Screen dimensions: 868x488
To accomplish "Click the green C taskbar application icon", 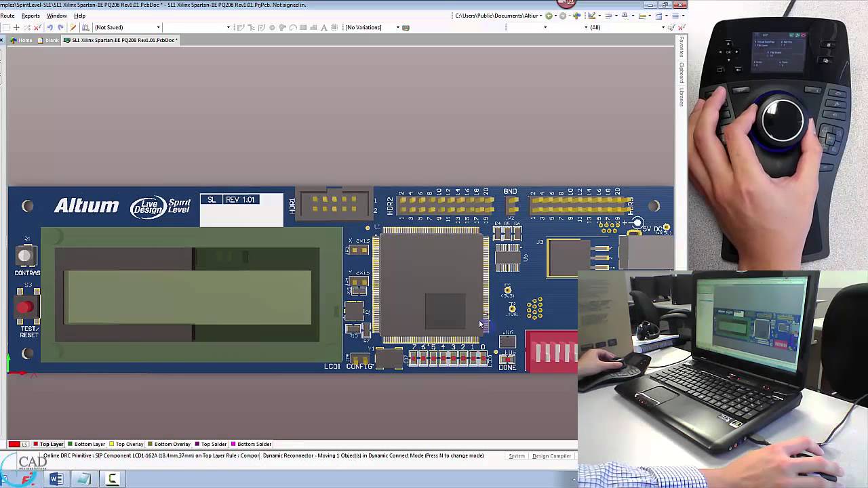I will (x=112, y=479).
